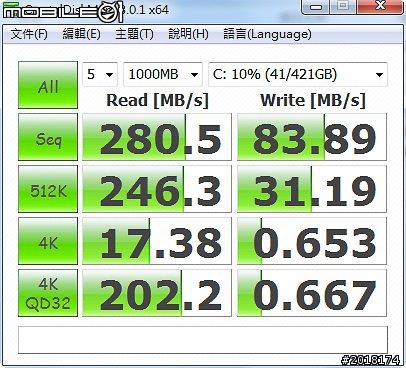This screenshot has height=368, width=406.
Task: Select the 4K QD32 write result 0.667
Action: coord(312,293)
